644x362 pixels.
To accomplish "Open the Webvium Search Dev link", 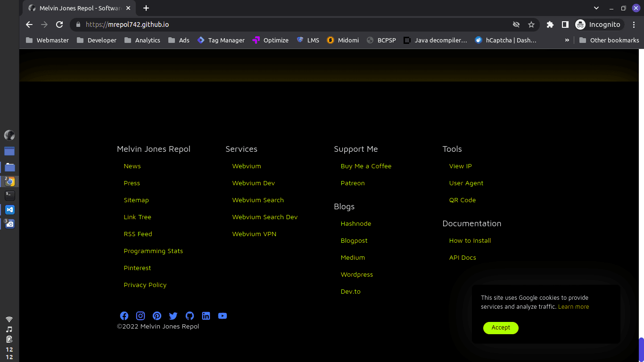I will coord(264,217).
